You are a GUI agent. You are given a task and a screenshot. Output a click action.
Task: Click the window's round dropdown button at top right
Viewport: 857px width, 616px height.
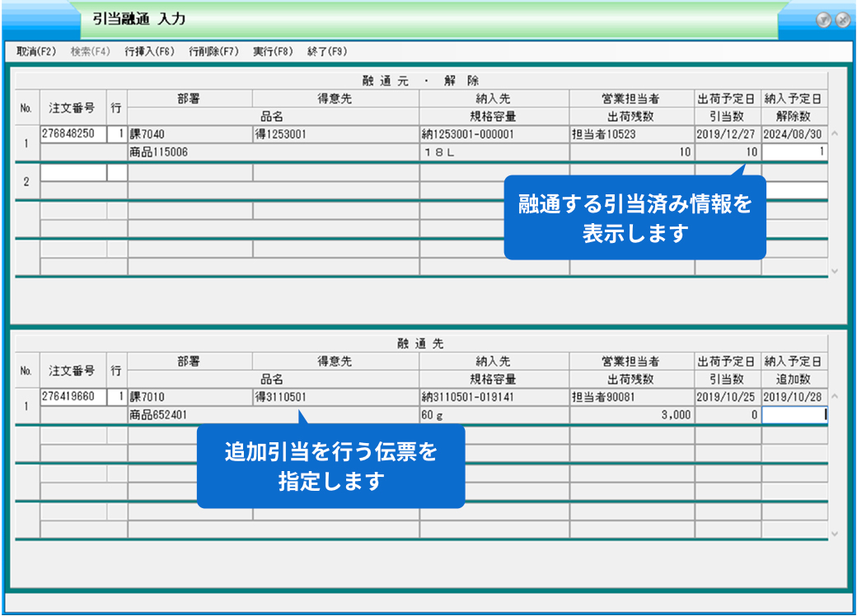pos(823,21)
